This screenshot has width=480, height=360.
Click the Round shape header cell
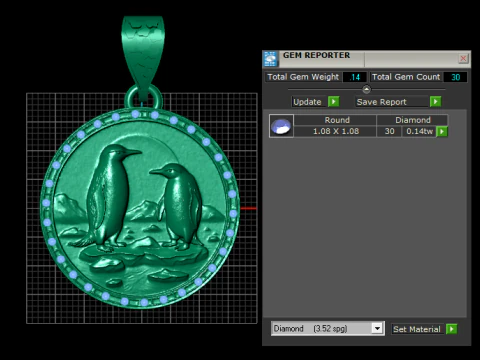(x=336, y=120)
